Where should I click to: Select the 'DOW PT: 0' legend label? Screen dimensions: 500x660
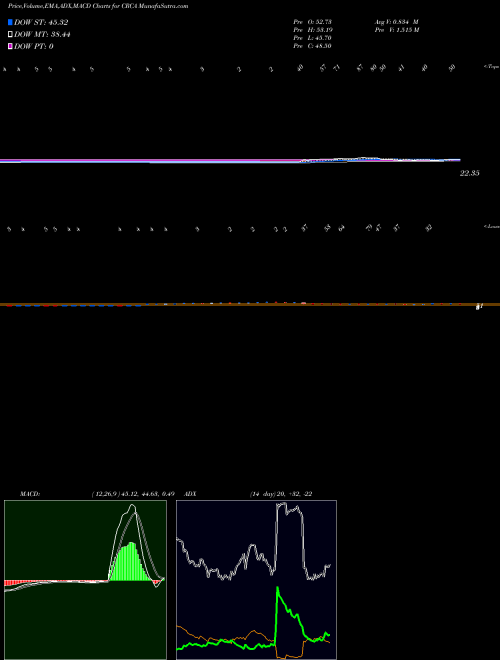tap(34, 46)
